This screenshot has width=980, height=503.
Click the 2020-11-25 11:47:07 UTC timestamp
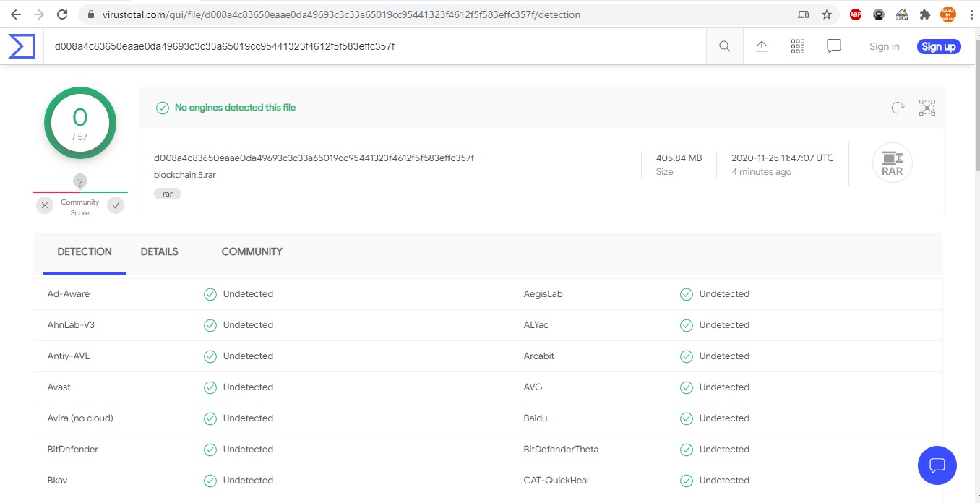tap(783, 158)
